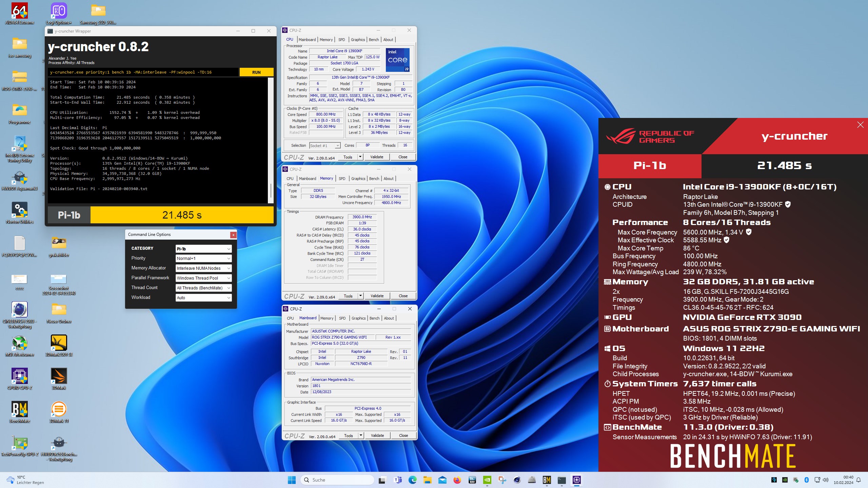This screenshot has height=488, width=868.
Task: Open the AIDA64 Extreme desktop shortcut
Action: click(20, 14)
